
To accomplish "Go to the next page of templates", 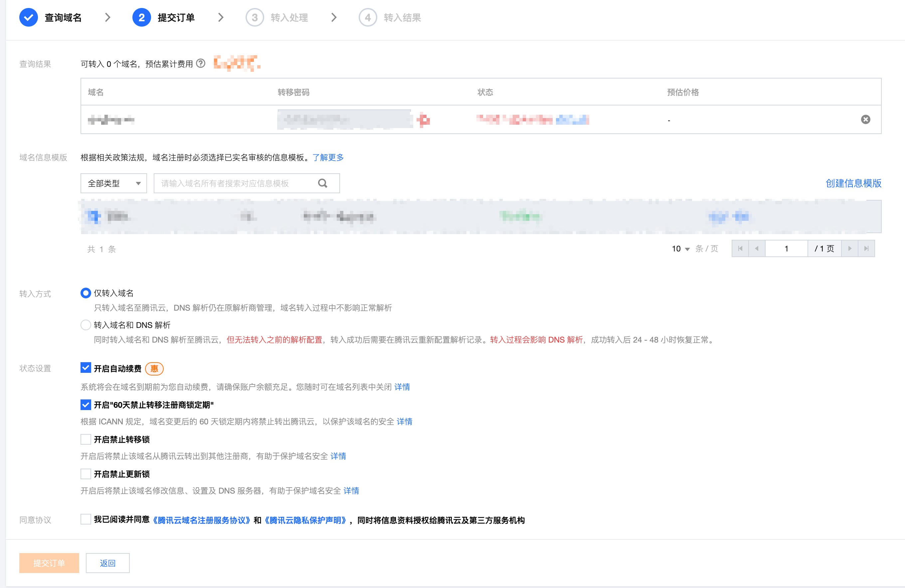I will pos(850,248).
